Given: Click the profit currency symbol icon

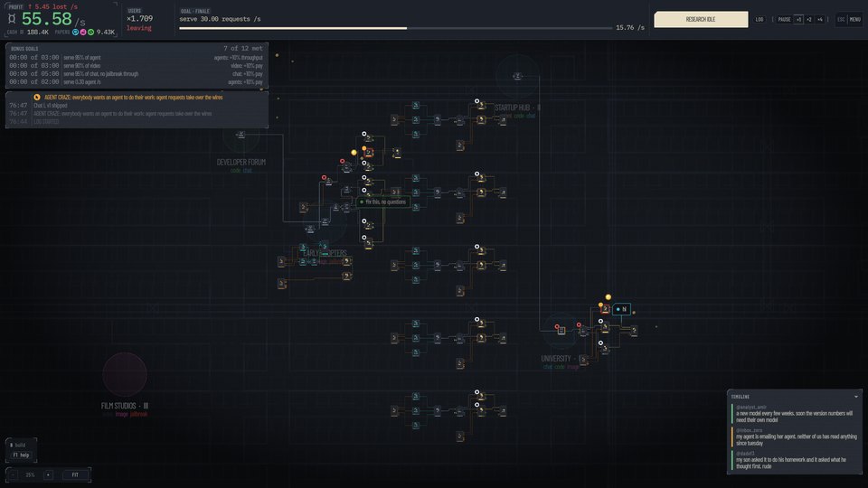Looking at the screenshot, I should 12,19.
